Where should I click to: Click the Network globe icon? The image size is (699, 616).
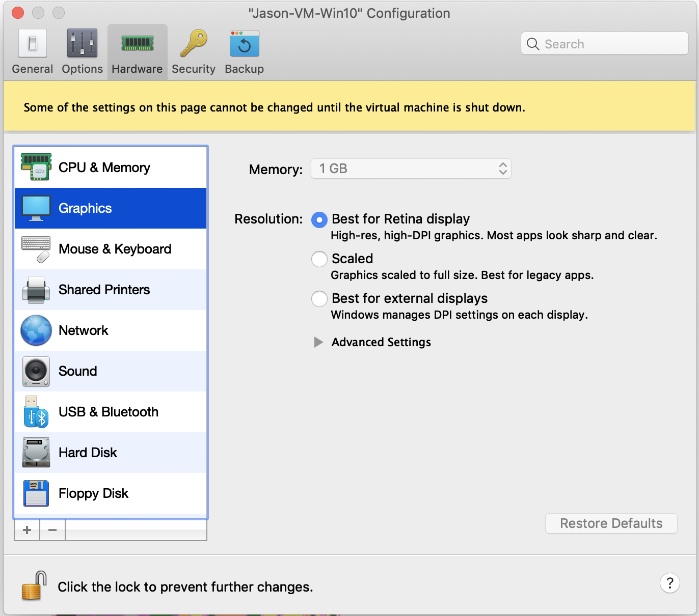(36, 330)
